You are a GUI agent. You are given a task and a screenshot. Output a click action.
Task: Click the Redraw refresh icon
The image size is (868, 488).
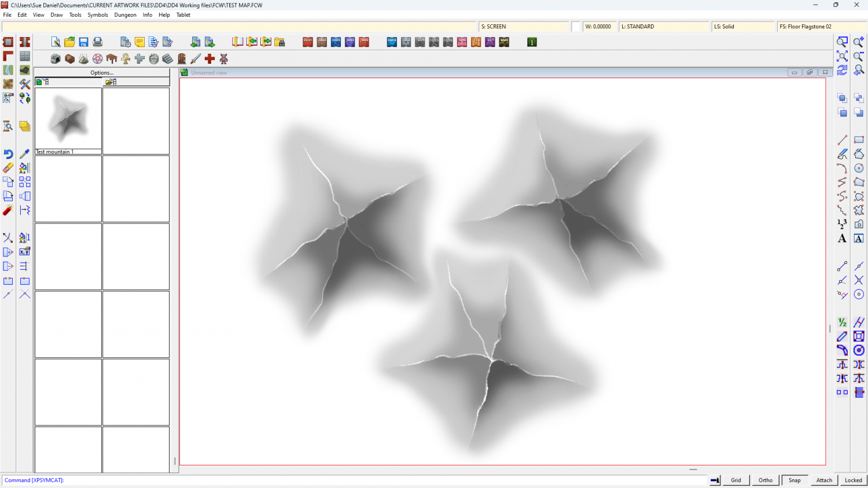843,70
